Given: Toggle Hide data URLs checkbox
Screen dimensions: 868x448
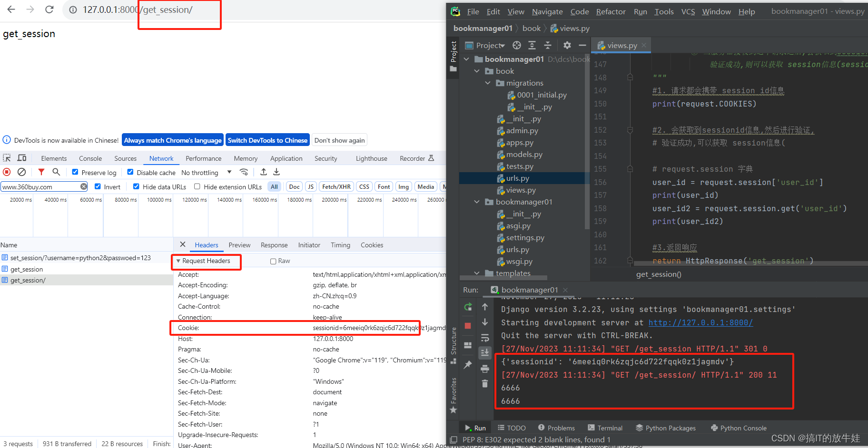Looking at the screenshot, I should pyautogui.click(x=136, y=186).
